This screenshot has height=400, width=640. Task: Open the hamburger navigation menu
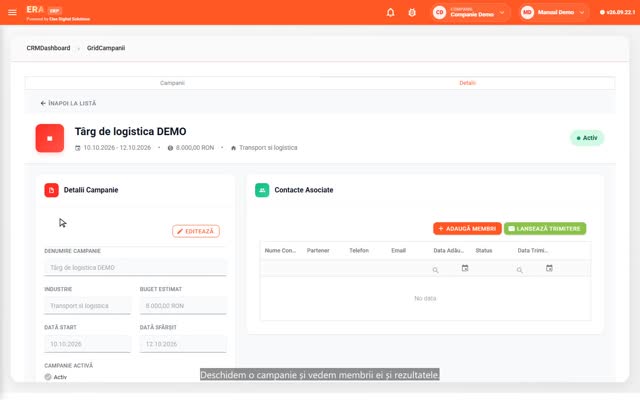(x=12, y=12)
